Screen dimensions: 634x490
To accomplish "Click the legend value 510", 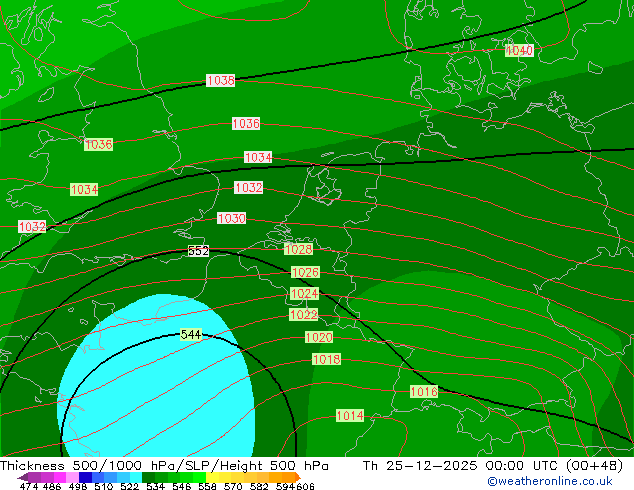I will (102, 486).
